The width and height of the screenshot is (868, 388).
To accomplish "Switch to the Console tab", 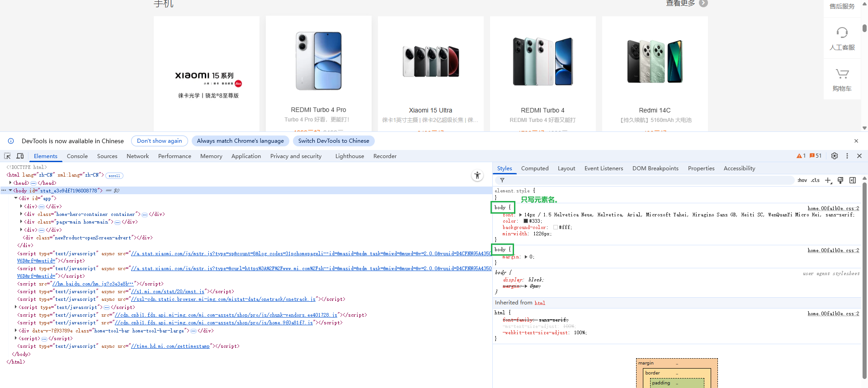I will click(x=77, y=156).
